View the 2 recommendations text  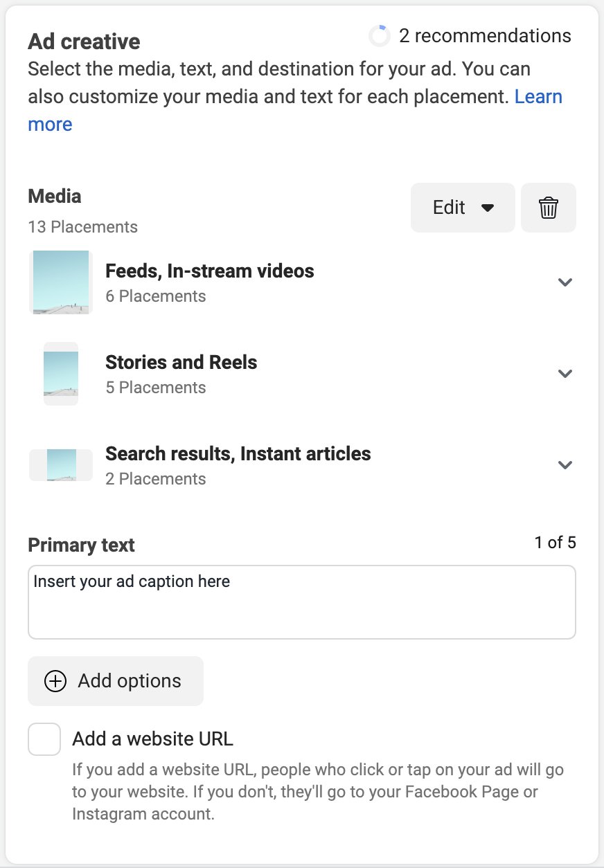pos(485,36)
